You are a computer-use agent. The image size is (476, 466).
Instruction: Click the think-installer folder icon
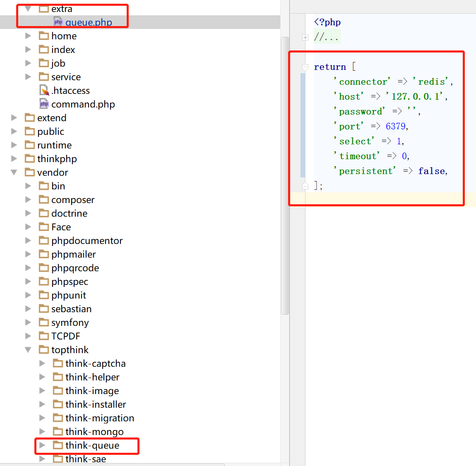coord(58,404)
